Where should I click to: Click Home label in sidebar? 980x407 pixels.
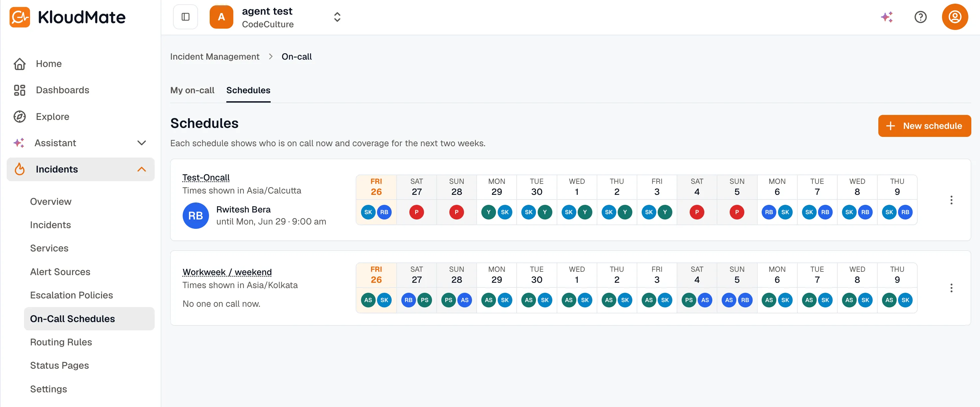pyautogui.click(x=49, y=64)
